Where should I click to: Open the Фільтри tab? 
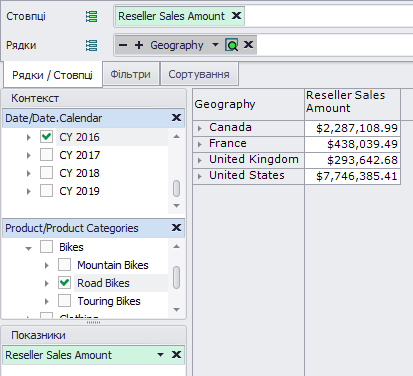(x=130, y=74)
